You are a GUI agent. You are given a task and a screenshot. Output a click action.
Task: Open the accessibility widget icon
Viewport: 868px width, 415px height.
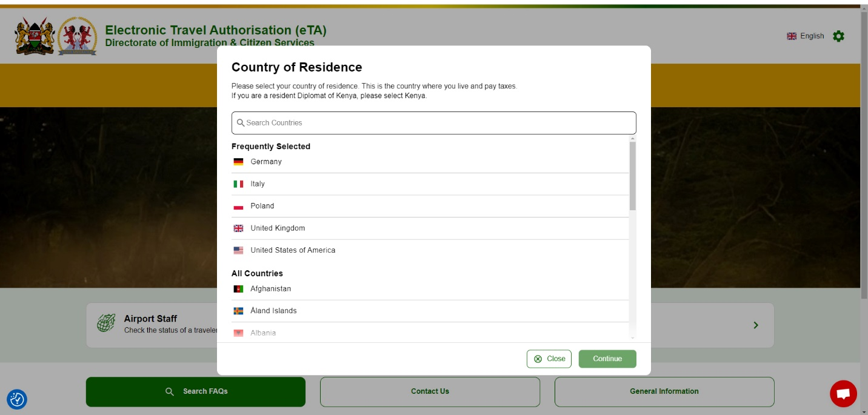pyautogui.click(x=17, y=399)
